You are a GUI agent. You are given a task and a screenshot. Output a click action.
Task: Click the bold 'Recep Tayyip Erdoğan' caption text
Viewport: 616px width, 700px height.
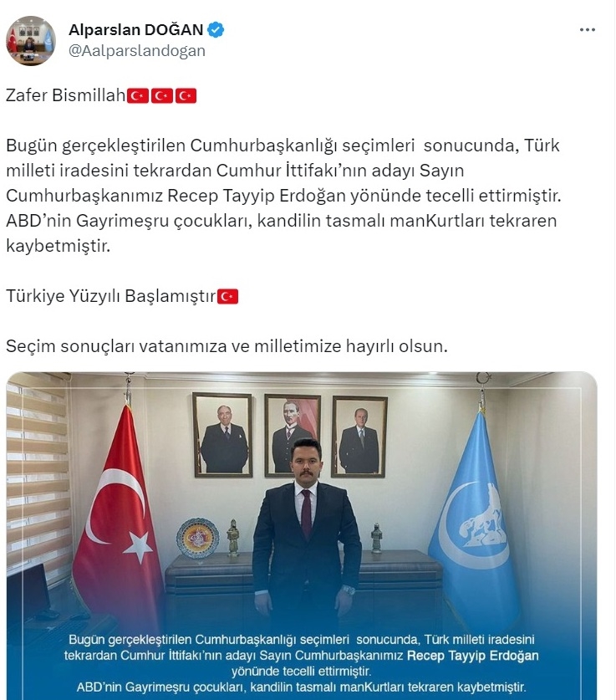pyautogui.click(x=473, y=656)
